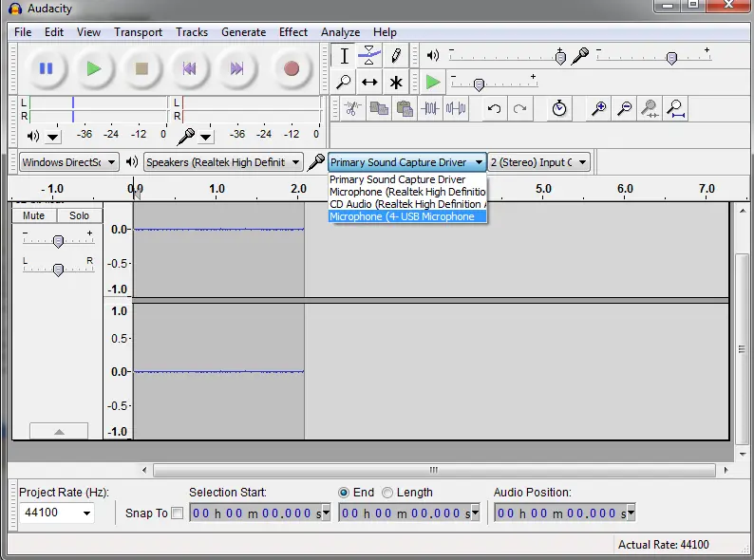Open the Sync-Lock tracks clock icon
This screenshot has height=560, width=754.
pos(559,108)
